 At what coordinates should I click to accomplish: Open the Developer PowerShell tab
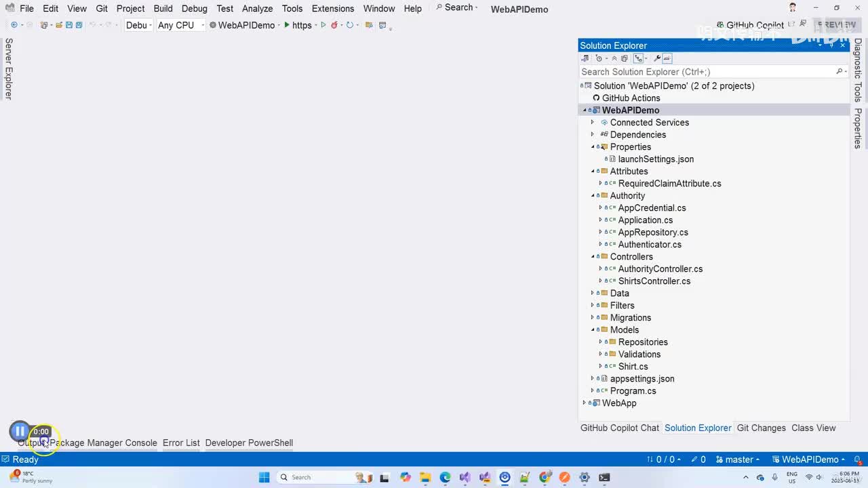(x=249, y=443)
